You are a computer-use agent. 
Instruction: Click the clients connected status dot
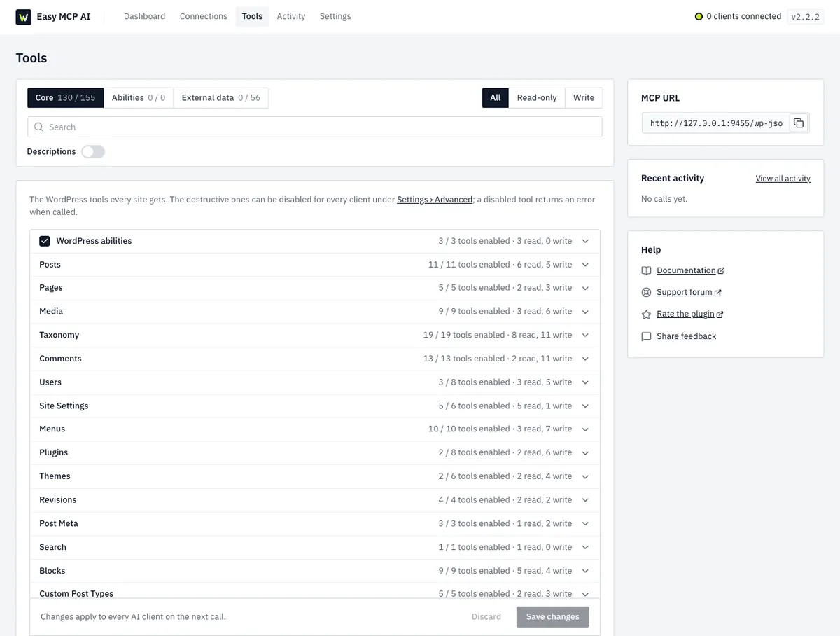[x=699, y=16]
